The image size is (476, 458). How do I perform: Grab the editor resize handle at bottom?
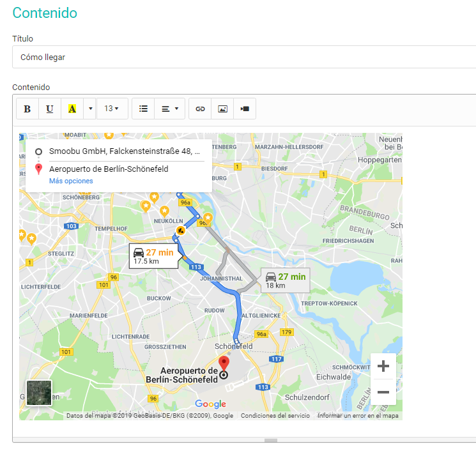point(270,440)
